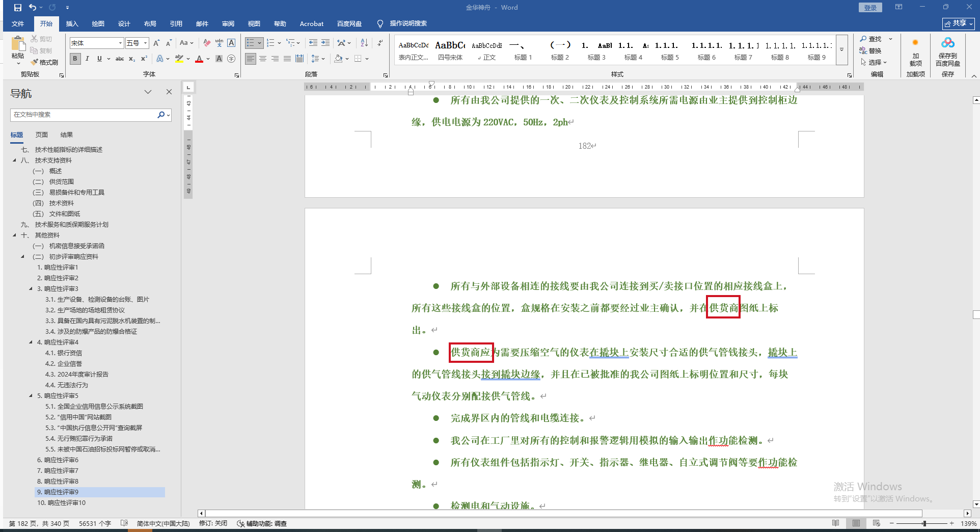Activate the Format Painter (格式刷) tool

(x=44, y=62)
